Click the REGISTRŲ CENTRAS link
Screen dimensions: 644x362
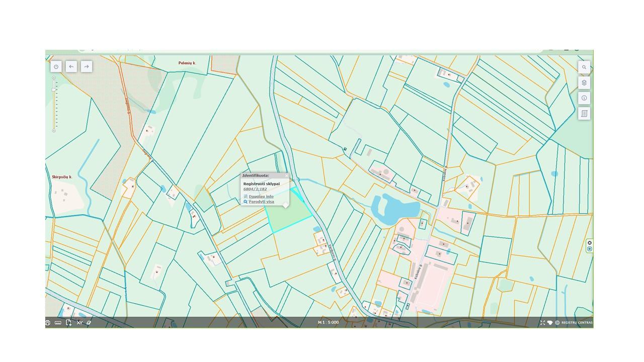[577, 323]
